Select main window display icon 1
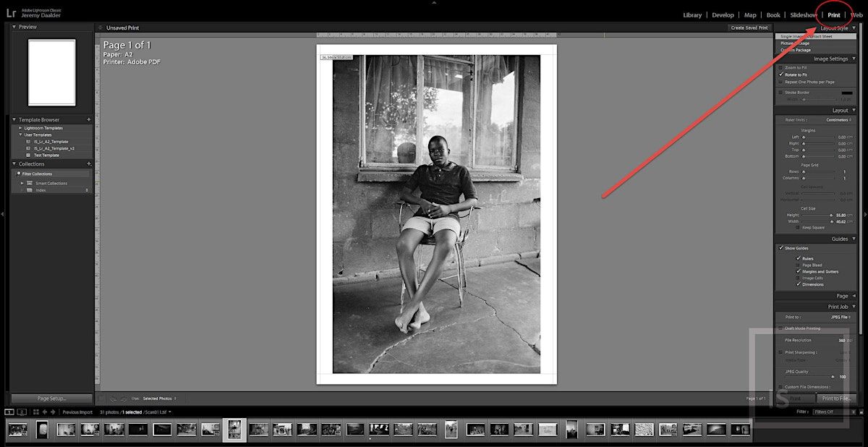Screen dimensions: 868x447 tap(9, 412)
